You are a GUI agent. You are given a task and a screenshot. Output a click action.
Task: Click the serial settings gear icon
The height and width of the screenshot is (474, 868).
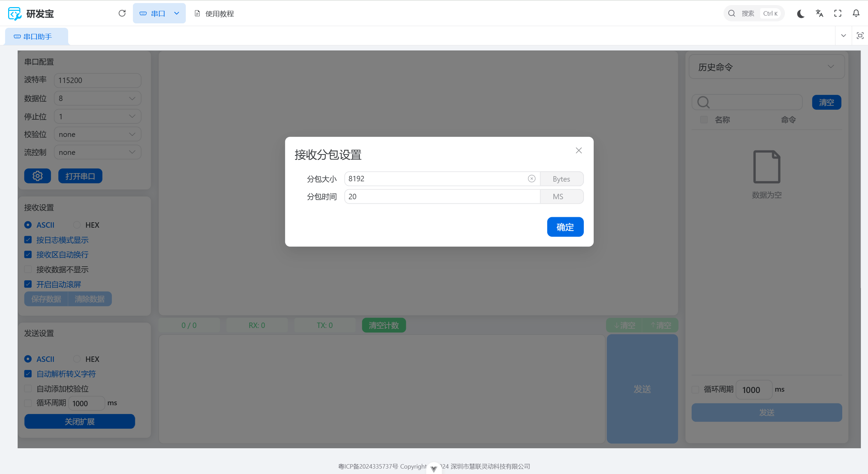click(x=38, y=176)
